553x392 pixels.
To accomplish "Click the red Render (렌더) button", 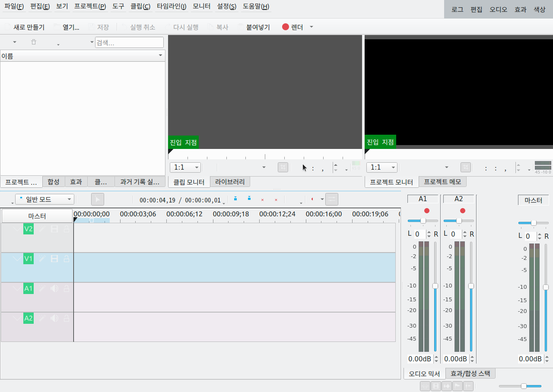I will click(292, 27).
